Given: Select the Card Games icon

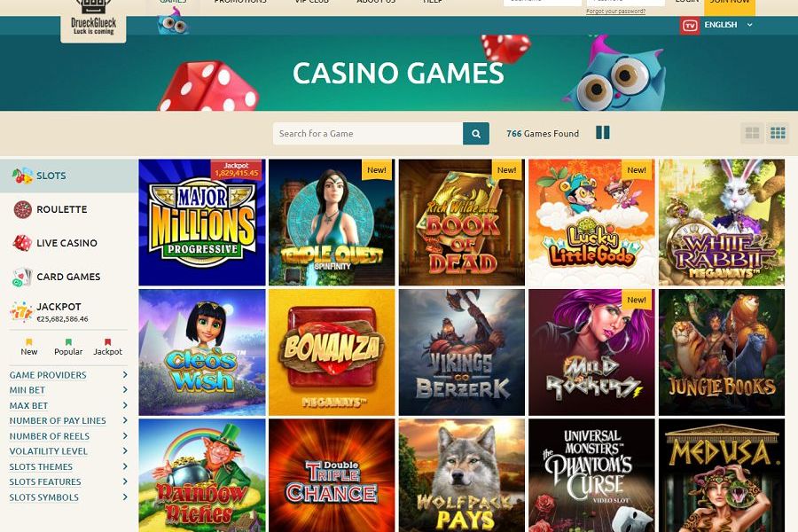Looking at the screenshot, I should point(22,277).
